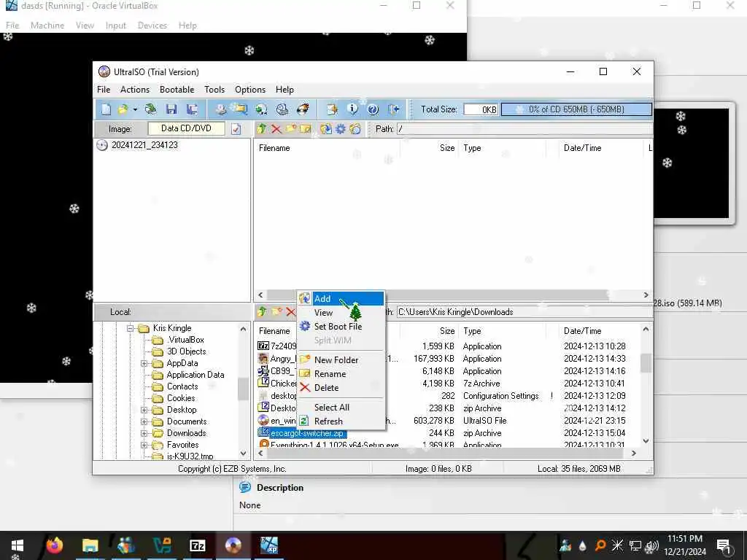Click the image pane Add Files icon
747x560 pixels.
point(326,129)
